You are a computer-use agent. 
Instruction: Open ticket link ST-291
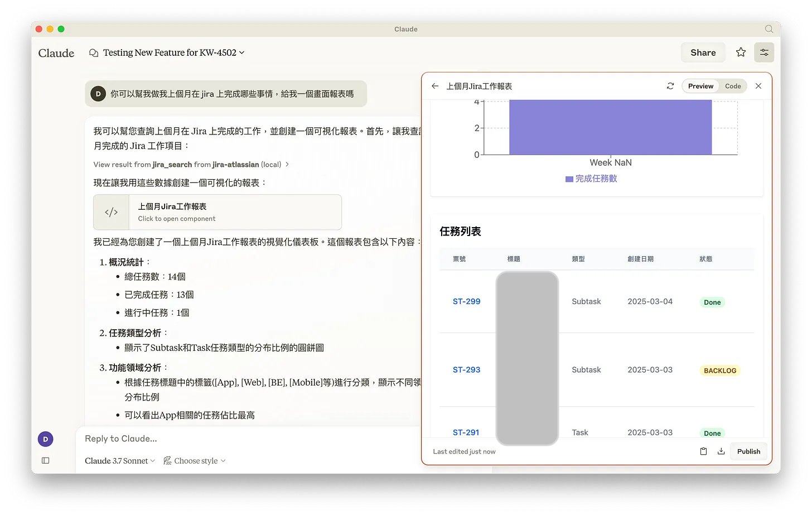(466, 432)
